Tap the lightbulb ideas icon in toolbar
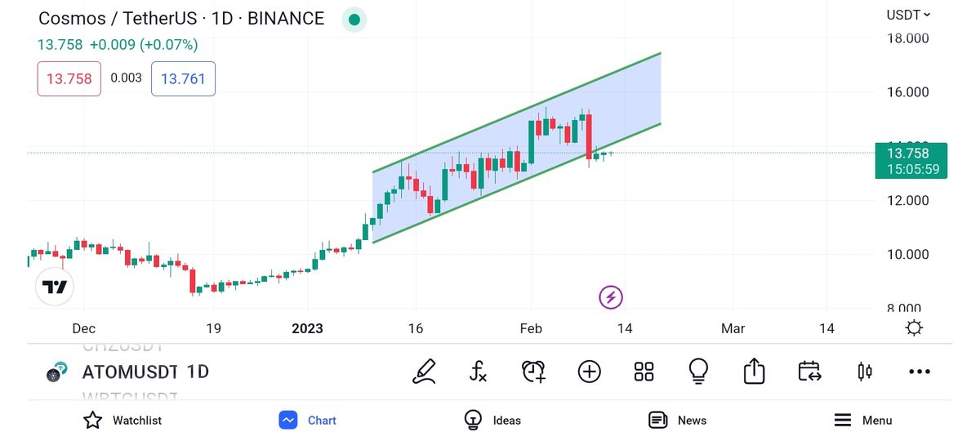Viewport: 980px width, 441px height. tap(698, 372)
